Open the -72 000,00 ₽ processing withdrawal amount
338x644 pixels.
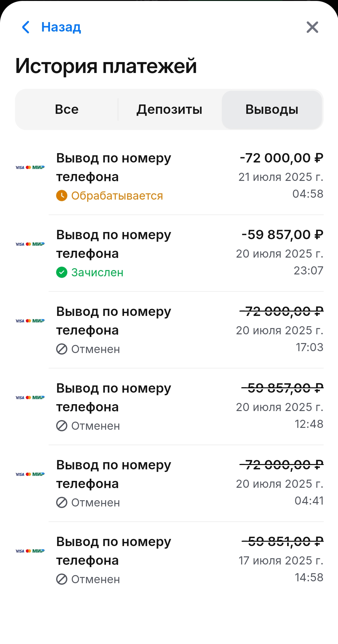pyautogui.click(x=281, y=158)
